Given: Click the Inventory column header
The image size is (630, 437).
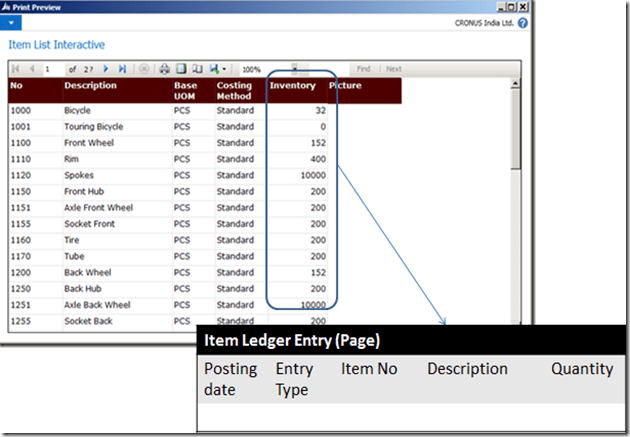Looking at the screenshot, I should point(292,86).
